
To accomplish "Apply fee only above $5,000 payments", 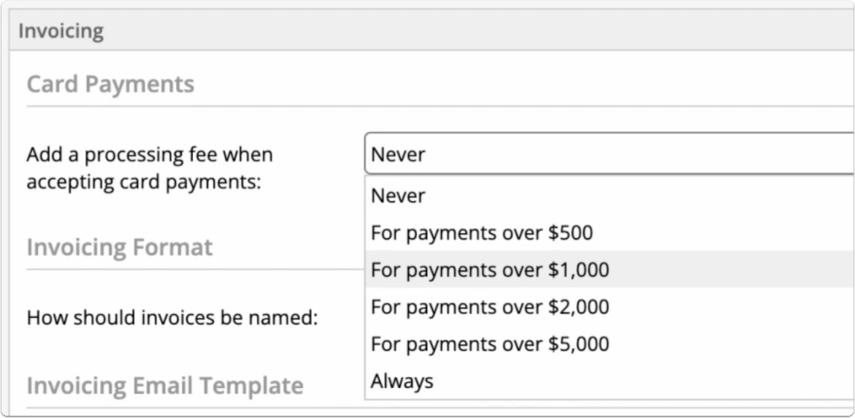I will coord(609,344).
